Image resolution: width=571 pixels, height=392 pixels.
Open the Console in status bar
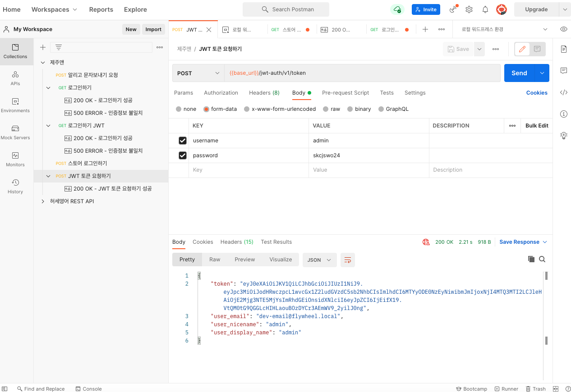click(88, 389)
